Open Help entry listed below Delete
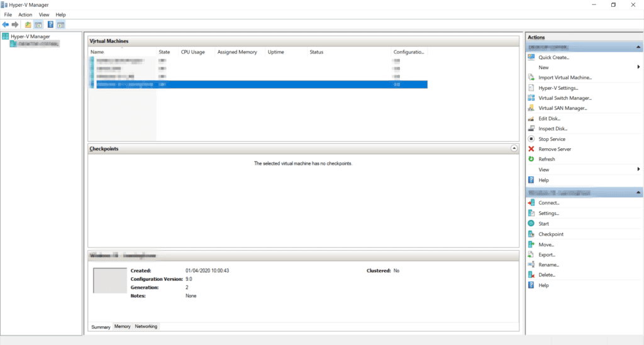The height and width of the screenshot is (345, 644). 543,285
